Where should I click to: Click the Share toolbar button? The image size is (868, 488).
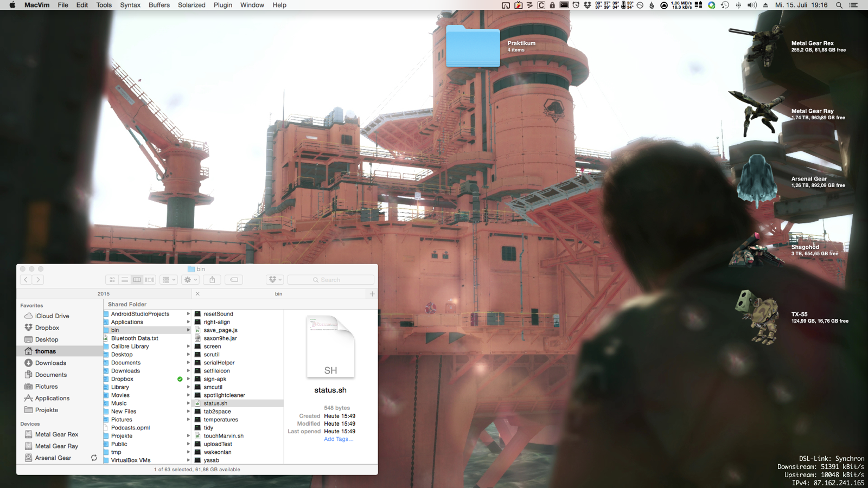pyautogui.click(x=212, y=280)
